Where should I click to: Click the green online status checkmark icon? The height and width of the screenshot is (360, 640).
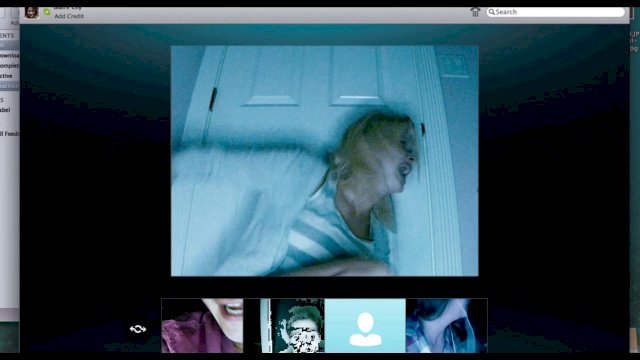[47, 12]
